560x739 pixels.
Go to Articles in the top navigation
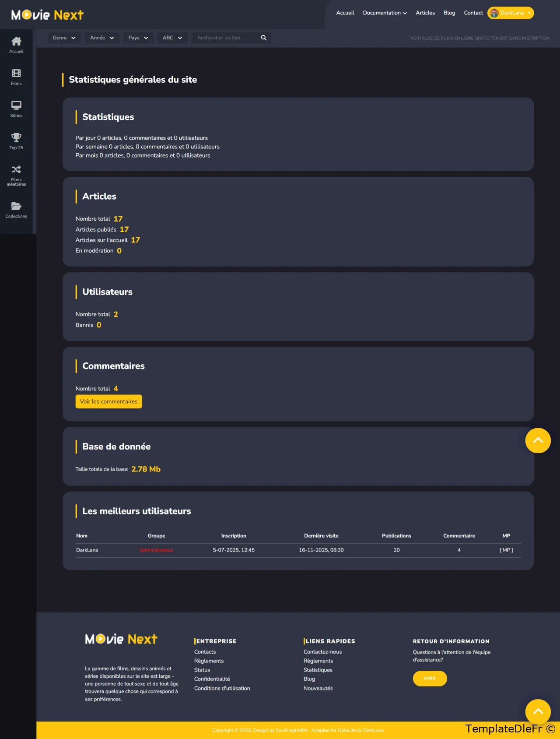tap(425, 13)
